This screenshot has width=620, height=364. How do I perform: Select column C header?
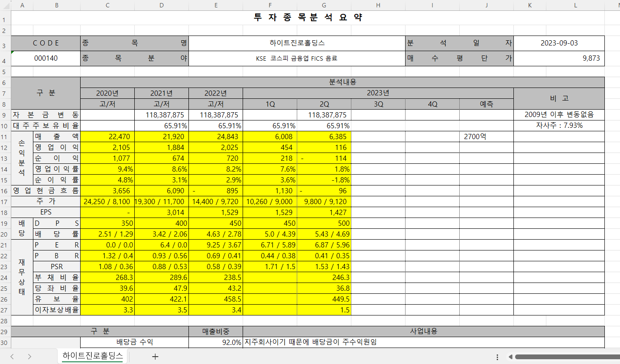point(107,5)
